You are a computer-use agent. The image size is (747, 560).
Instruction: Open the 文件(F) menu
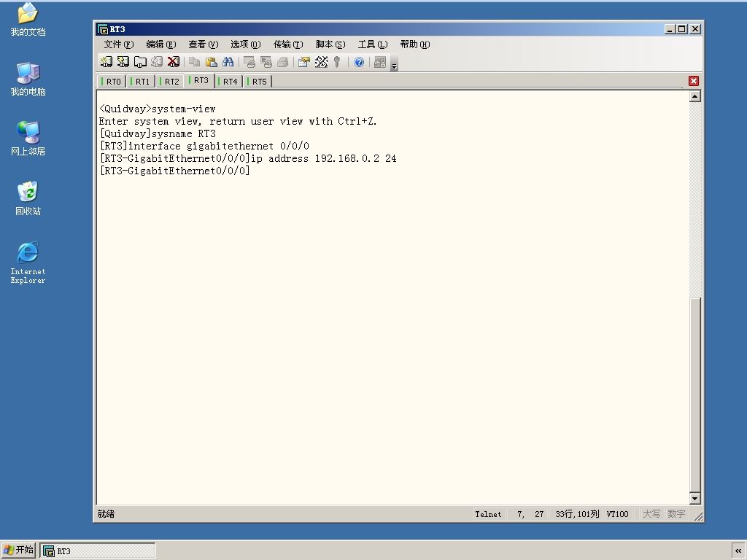point(119,44)
